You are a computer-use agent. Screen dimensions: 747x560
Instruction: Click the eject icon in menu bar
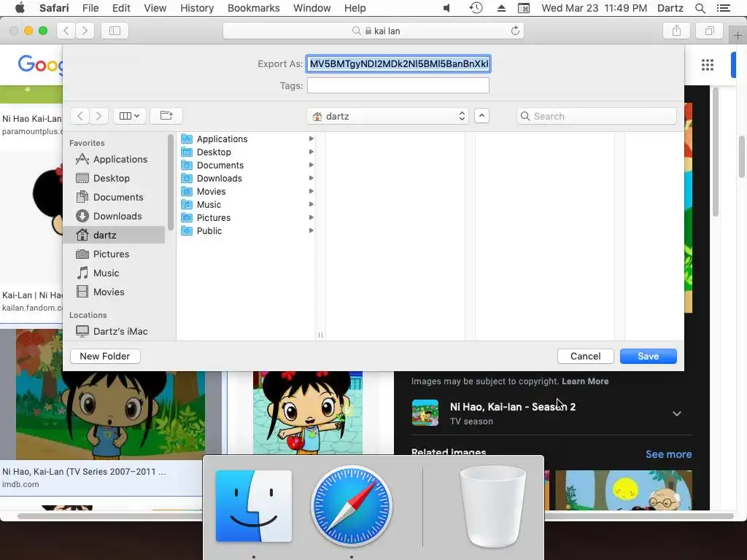coord(501,8)
